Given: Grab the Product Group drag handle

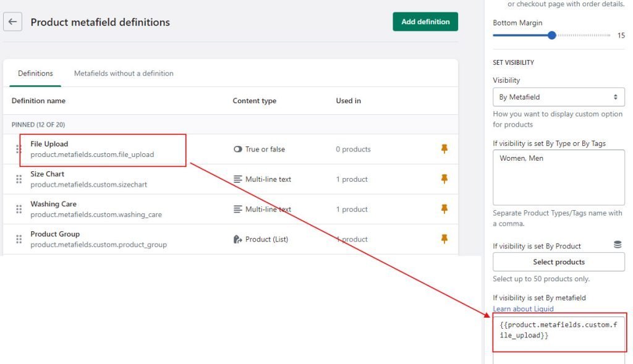Looking at the screenshot, I should click(19, 239).
